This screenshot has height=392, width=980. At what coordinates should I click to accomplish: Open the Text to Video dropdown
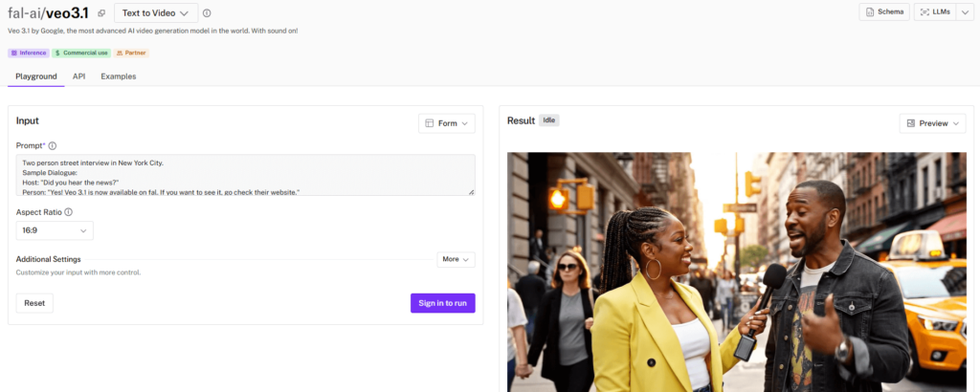[156, 12]
